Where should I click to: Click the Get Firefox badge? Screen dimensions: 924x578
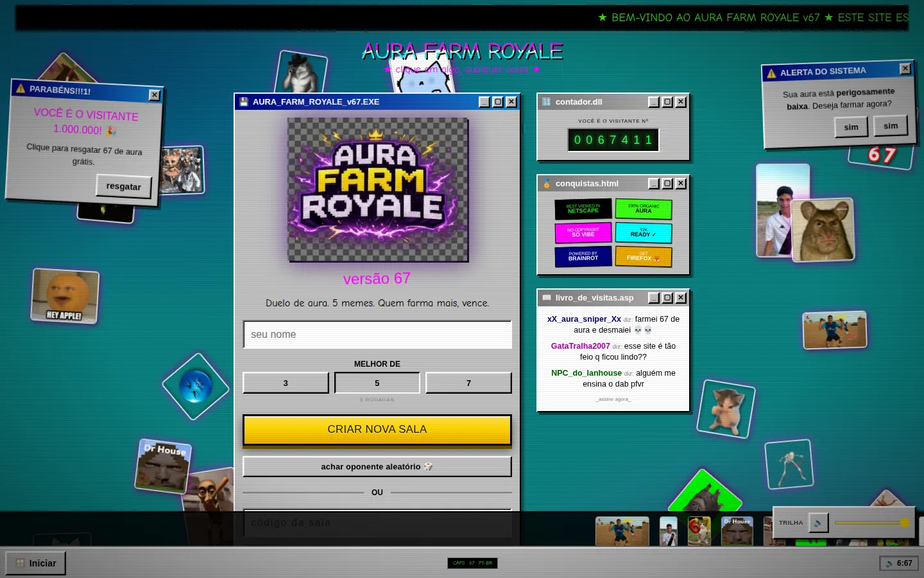tap(643, 256)
